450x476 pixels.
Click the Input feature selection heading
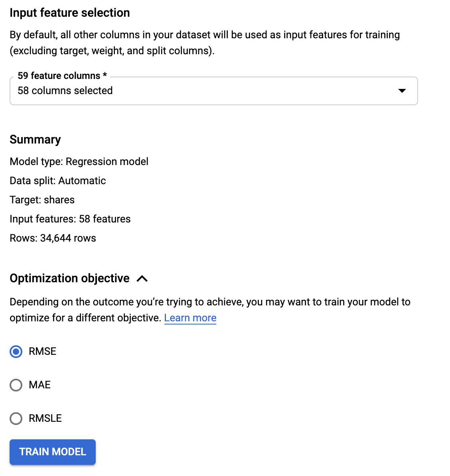point(70,13)
